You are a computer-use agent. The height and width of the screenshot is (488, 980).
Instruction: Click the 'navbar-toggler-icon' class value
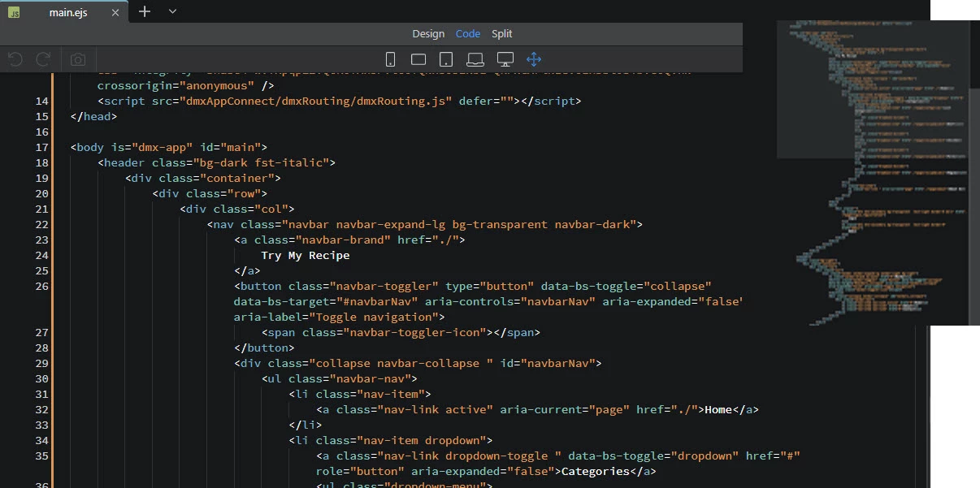[414, 332]
